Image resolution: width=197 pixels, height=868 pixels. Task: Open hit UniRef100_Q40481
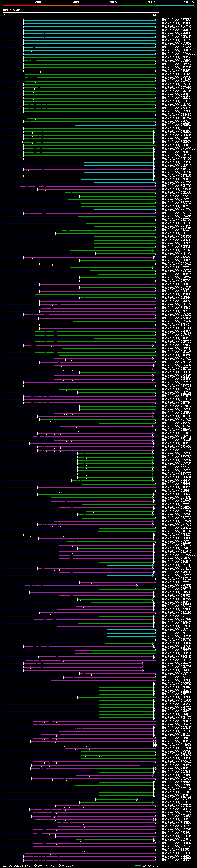(x=176, y=423)
